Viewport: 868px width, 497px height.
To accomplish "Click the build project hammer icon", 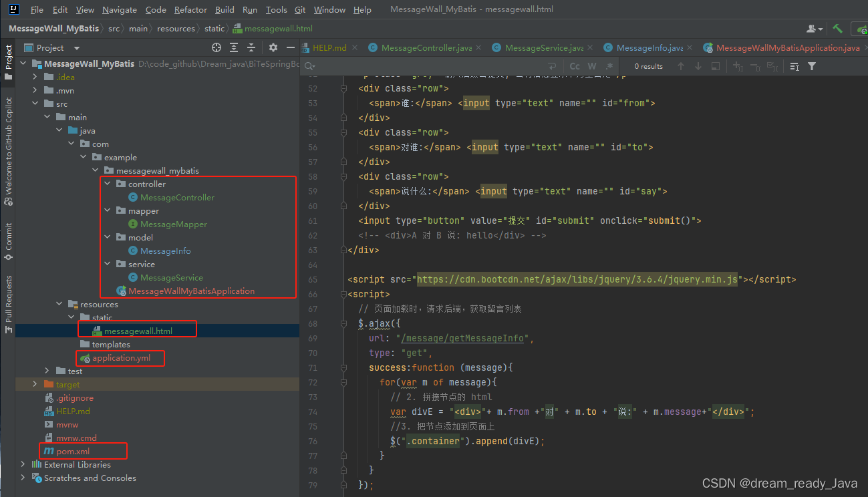I will (837, 28).
